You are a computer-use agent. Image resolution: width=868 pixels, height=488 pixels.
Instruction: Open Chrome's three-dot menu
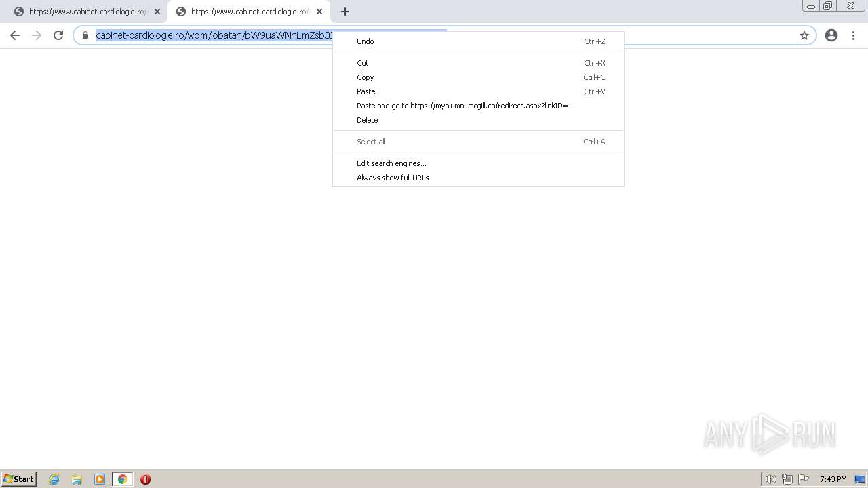854,35
